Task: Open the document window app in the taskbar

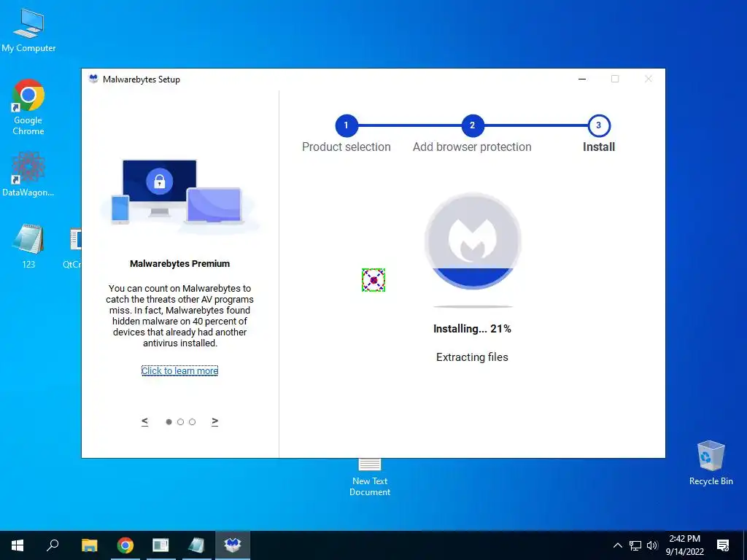Action: [160, 545]
